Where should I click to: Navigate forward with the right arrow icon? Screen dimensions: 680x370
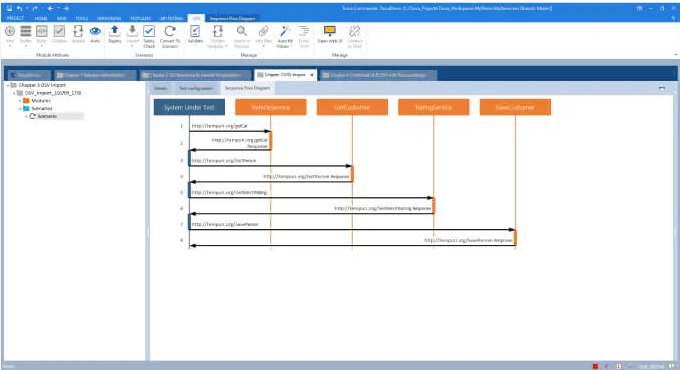pyautogui.click(x=66, y=8)
